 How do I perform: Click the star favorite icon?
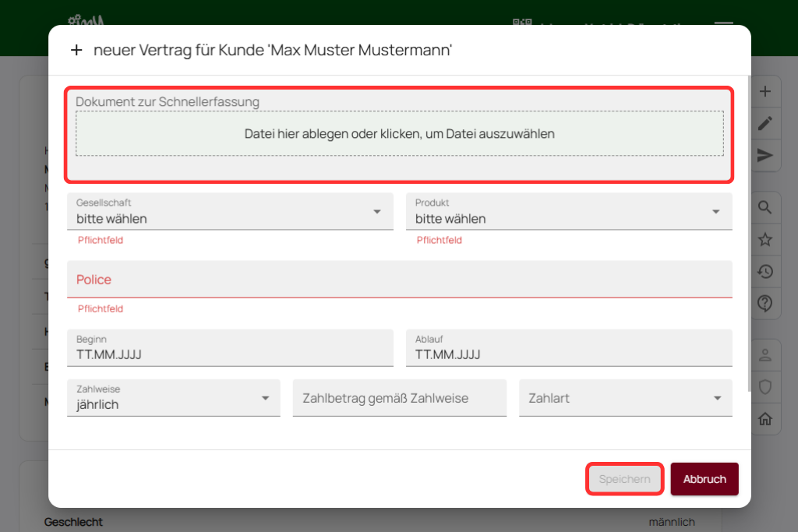tap(765, 240)
